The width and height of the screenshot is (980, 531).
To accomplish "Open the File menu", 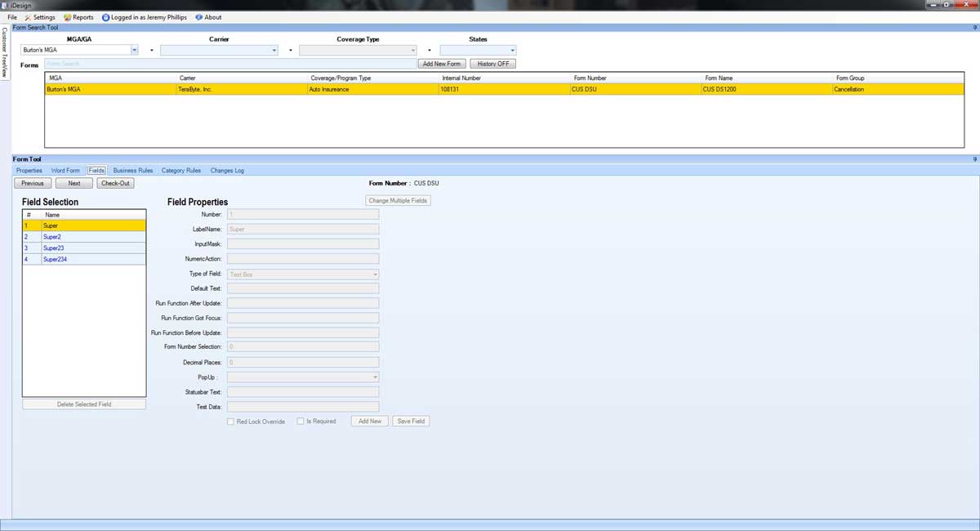I will (12, 17).
